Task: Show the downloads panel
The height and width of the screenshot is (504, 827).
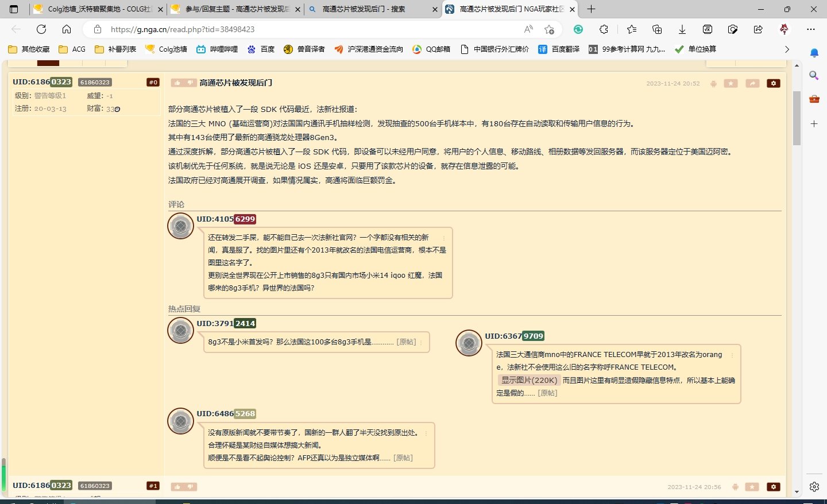Action: (682, 29)
